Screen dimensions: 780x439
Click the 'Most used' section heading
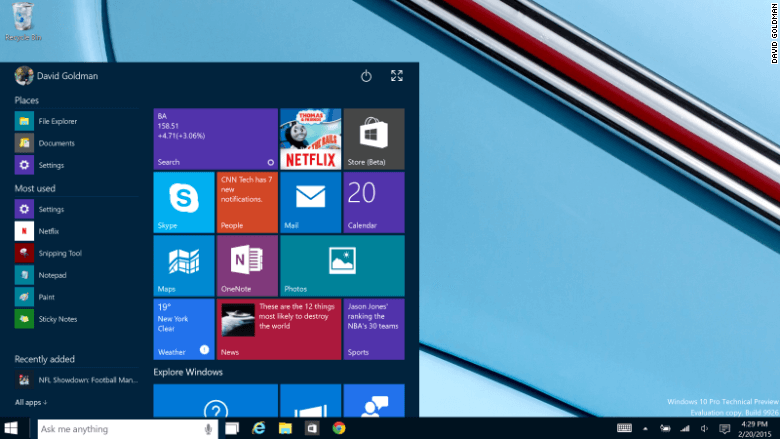pos(35,188)
